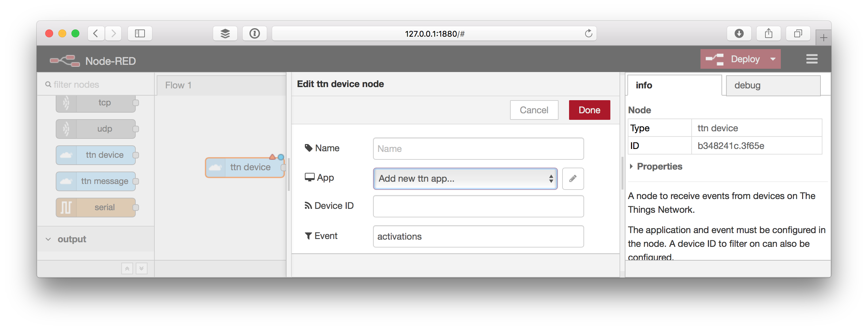
Task: Click the Safari forward navigation arrow
Action: point(113,33)
